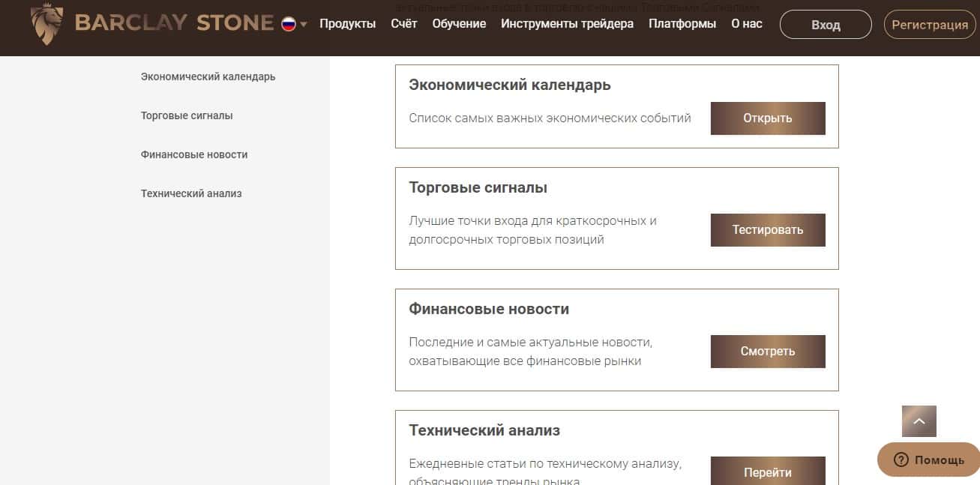Viewport: 980px width, 485px height.
Task: Open the О нас menu
Action: click(747, 23)
